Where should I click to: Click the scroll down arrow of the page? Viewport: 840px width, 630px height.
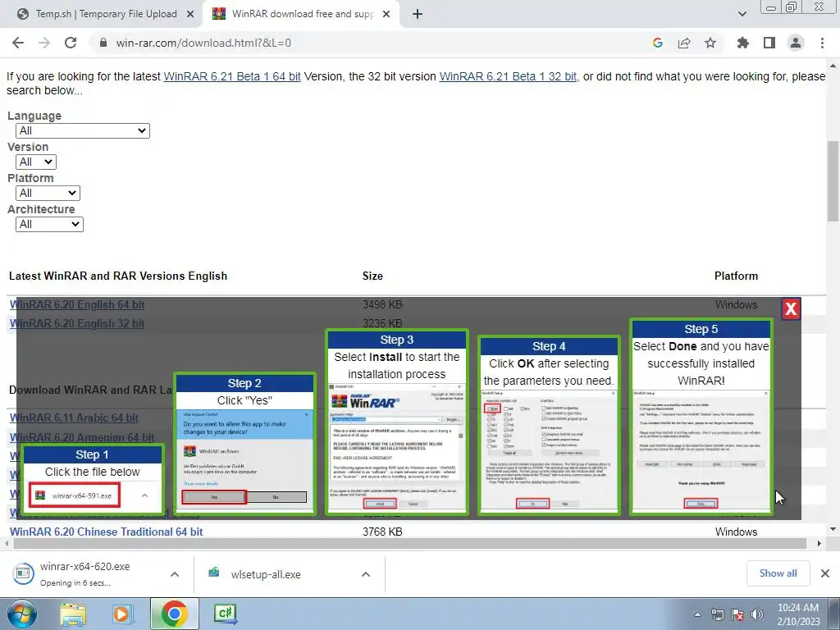click(x=833, y=529)
